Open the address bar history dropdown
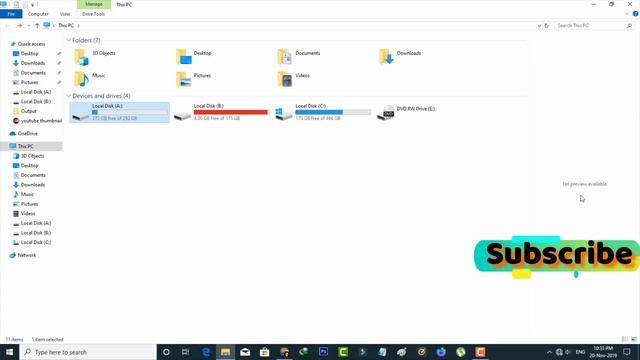Screen dimensions: 640x360 click(x=539, y=25)
